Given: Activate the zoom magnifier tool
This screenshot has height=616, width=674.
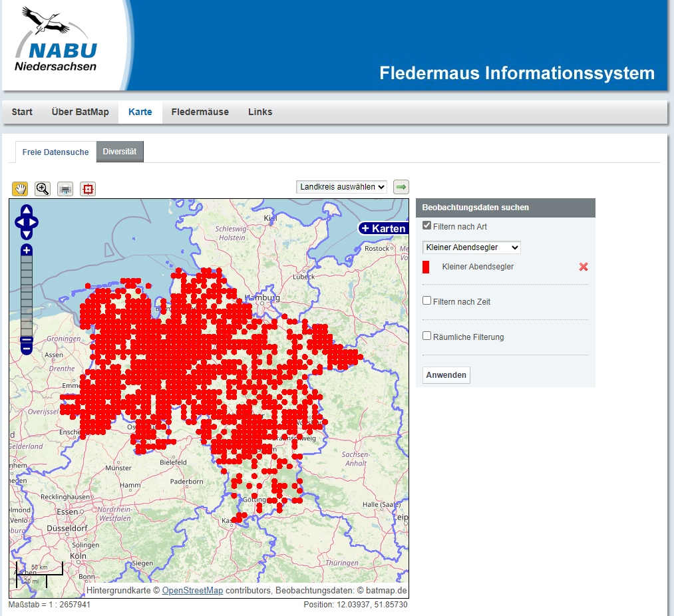Looking at the screenshot, I should 43,188.
